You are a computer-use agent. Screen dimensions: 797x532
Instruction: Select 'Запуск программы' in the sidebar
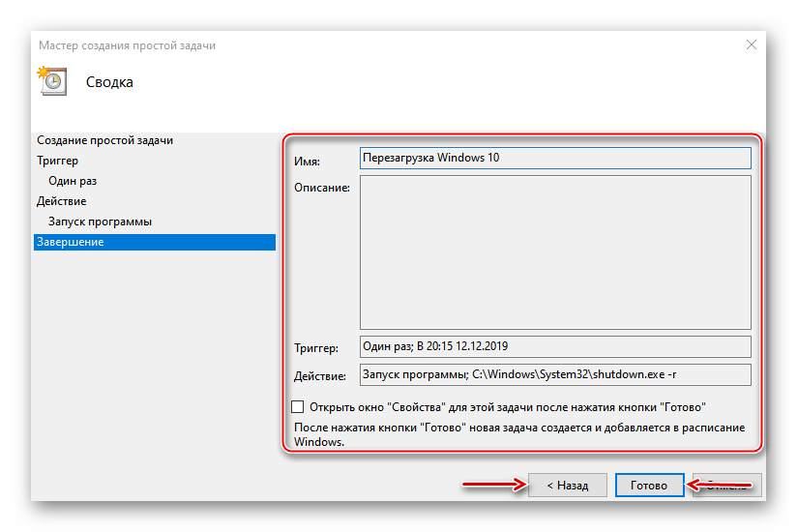click(x=100, y=222)
